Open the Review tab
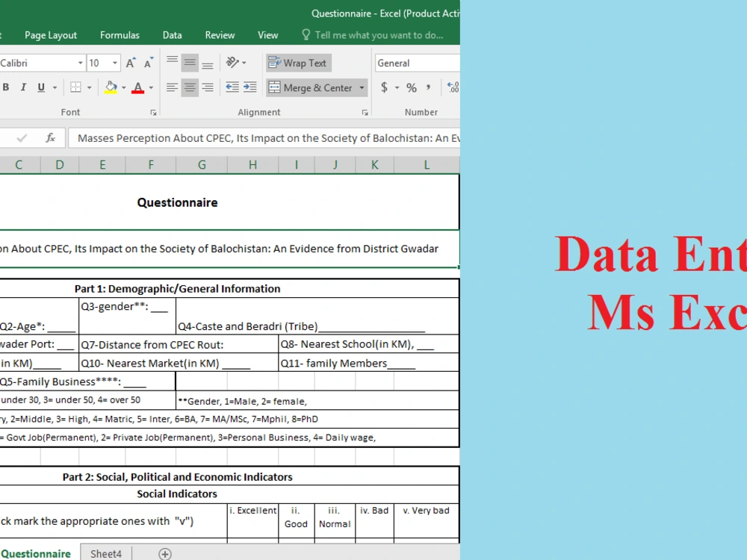 (x=220, y=35)
